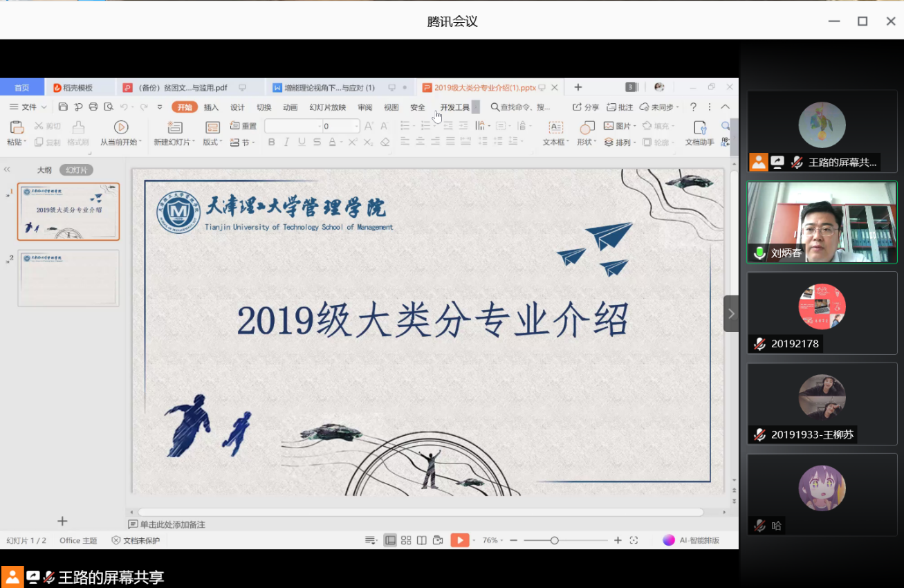Click the 新建幻灯片 new slide icon
The height and width of the screenshot is (588, 904).
(x=174, y=127)
